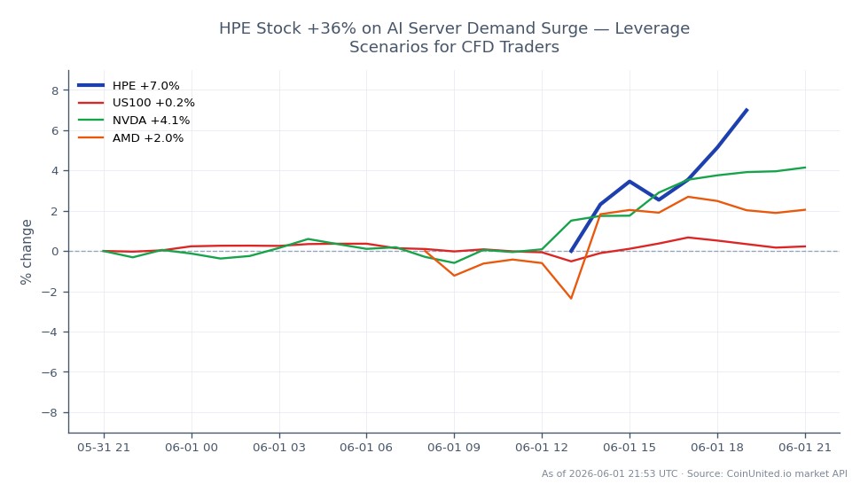Click the 'As of 2026-06-01 21:53 UTC' source note

pyautogui.click(x=694, y=474)
